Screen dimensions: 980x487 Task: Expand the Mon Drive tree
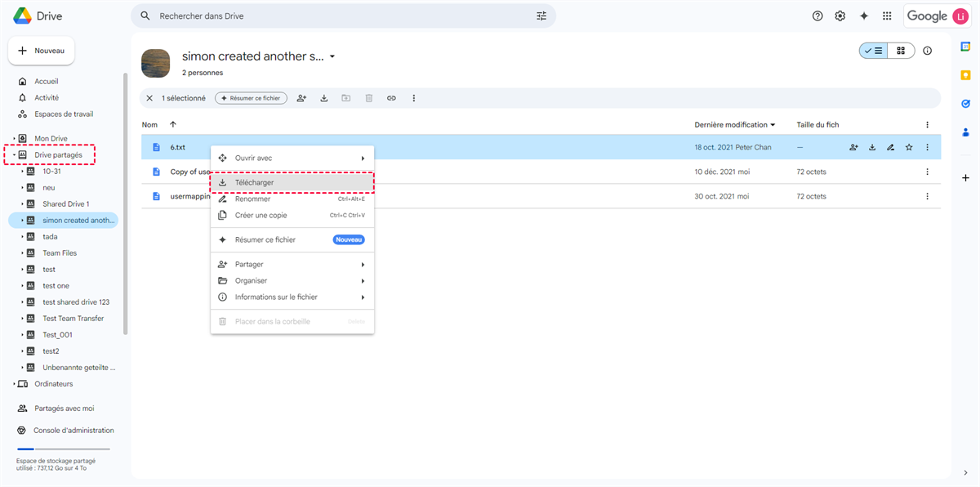click(x=14, y=139)
